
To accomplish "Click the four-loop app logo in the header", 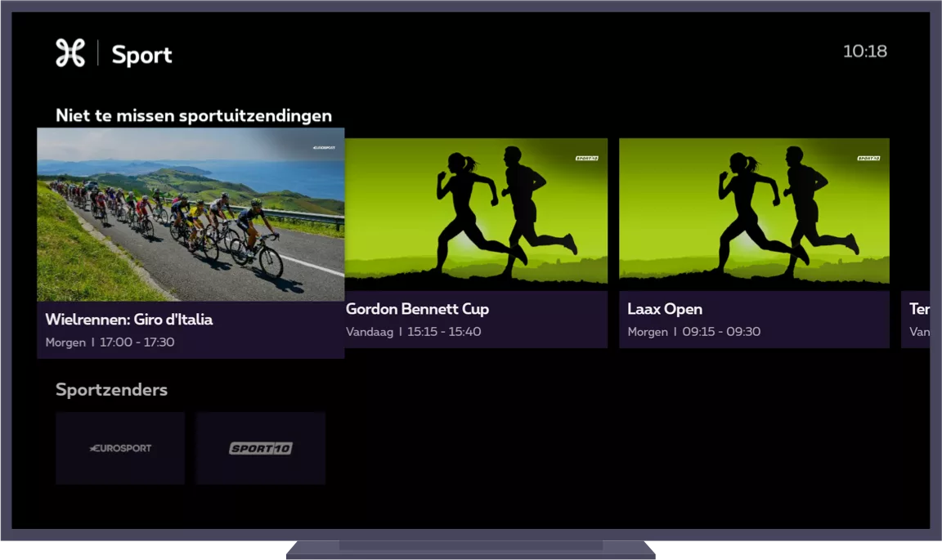I will point(70,53).
